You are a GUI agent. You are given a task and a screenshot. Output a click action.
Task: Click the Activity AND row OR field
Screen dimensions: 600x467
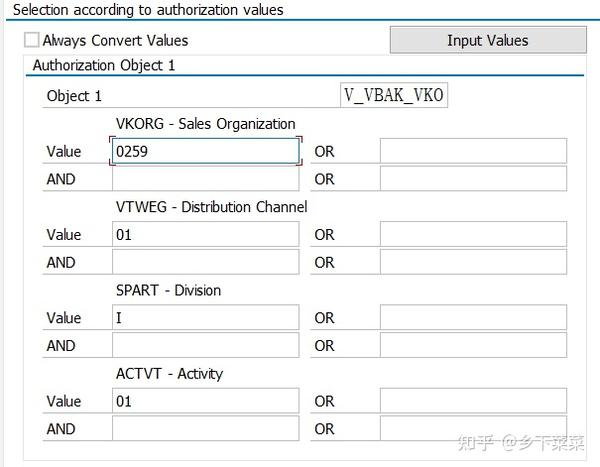tap(473, 428)
